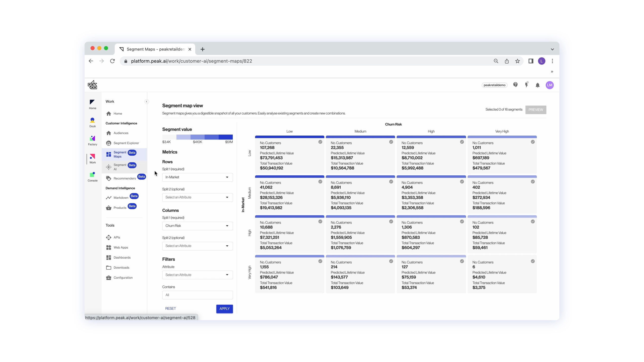Screen dimensions: 644x362
Task: Click the Contains input field
Action: point(197,295)
